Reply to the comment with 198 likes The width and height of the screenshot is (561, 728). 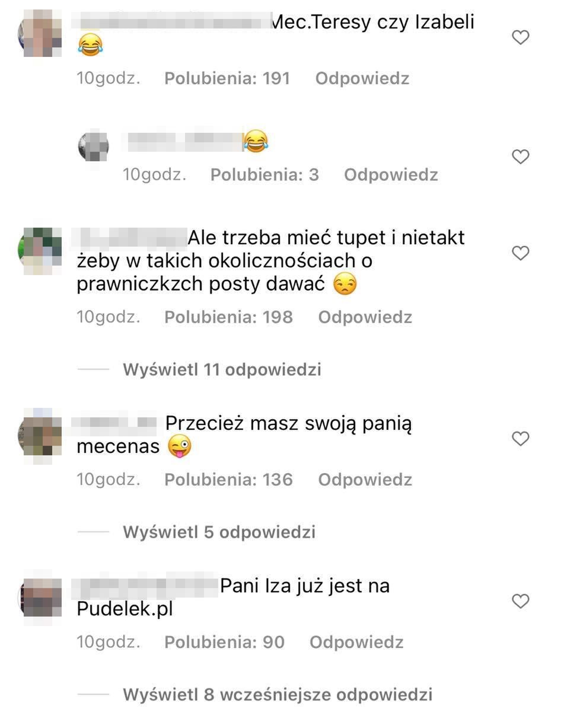pyautogui.click(x=365, y=317)
